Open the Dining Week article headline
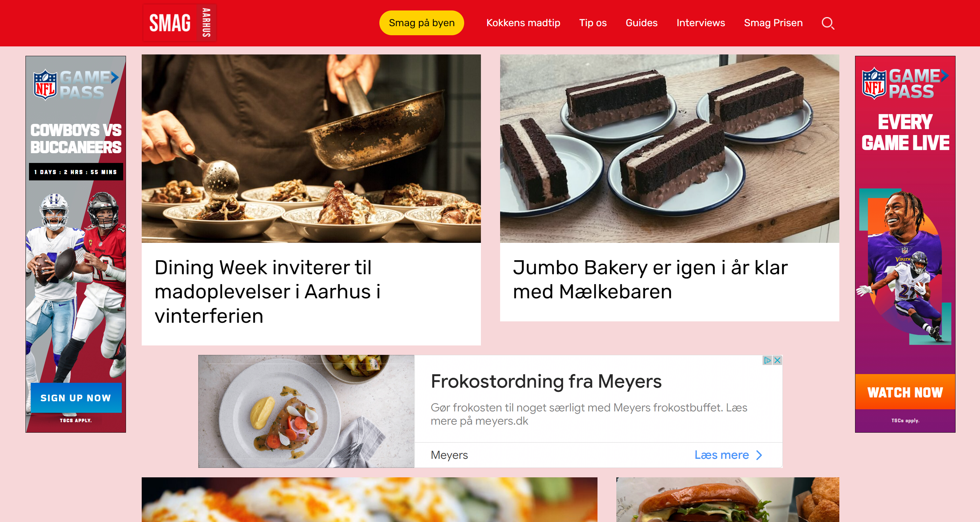 coord(267,292)
